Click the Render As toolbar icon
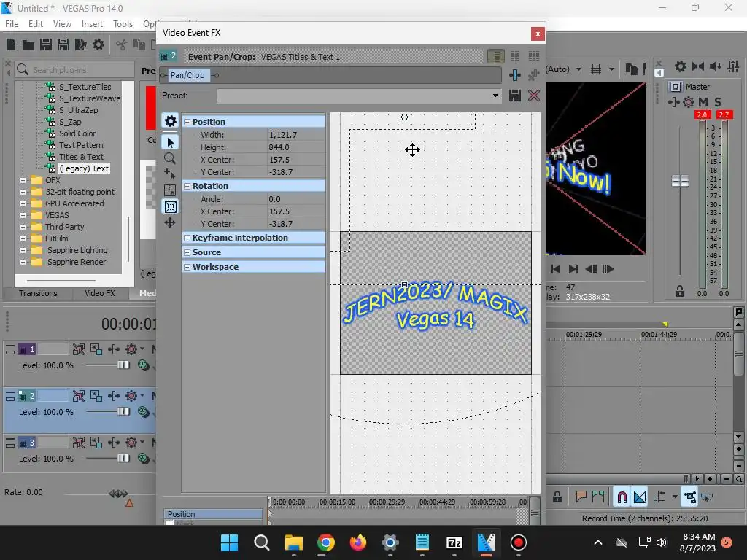The height and width of the screenshot is (560, 747). coord(80,44)
